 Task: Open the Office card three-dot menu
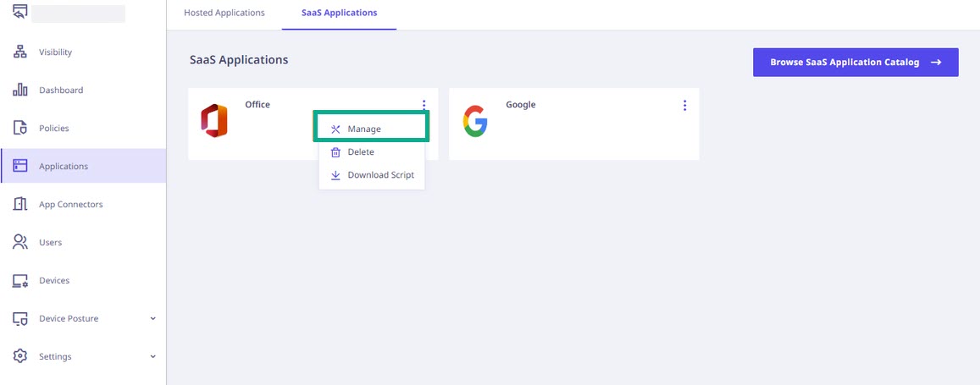[424, 105]
